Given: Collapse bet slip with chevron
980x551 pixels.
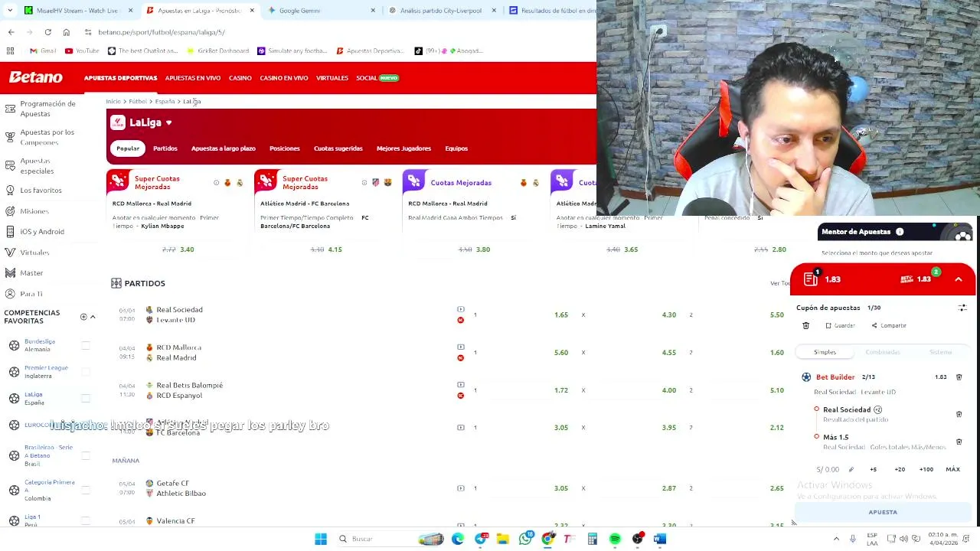Looking at the screenshot, I should 959,279.
